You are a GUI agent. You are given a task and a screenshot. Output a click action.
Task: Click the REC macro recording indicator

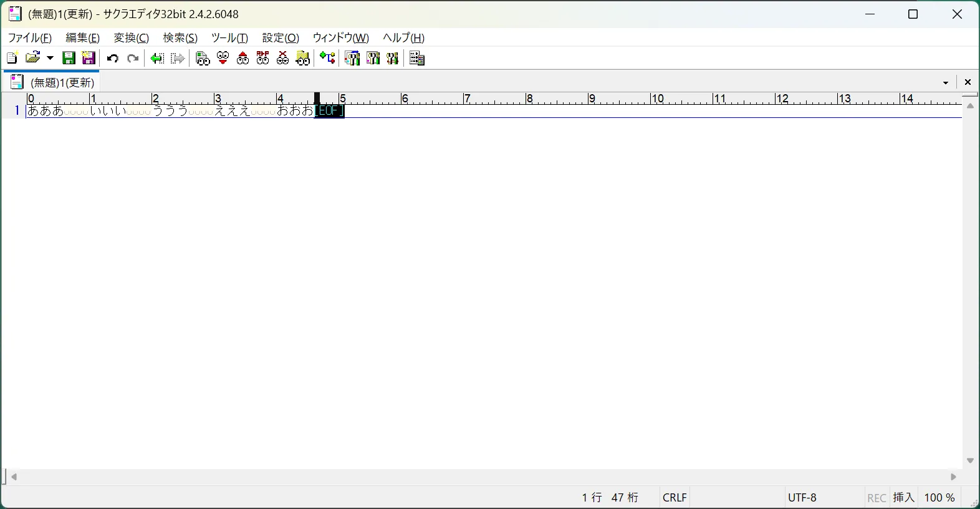[877, 498]
